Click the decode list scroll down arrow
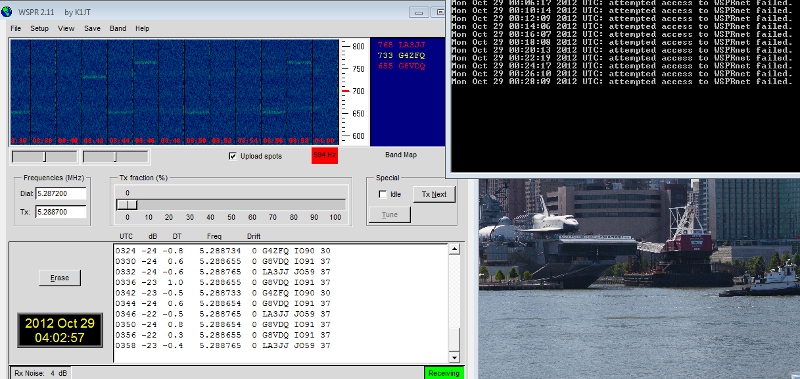The width and height of the screenshot is (800, 379). pyautogui.click(x=454, y=357)
